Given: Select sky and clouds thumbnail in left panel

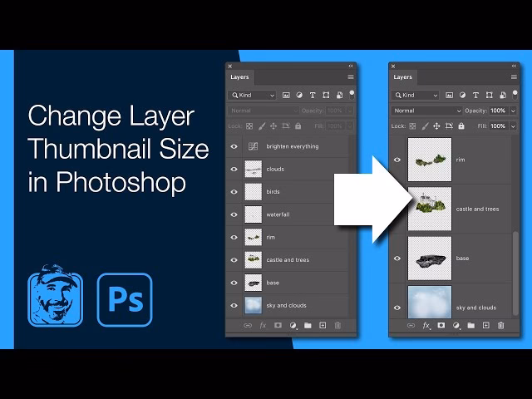Looking at the screenshot, I should 253,305.
